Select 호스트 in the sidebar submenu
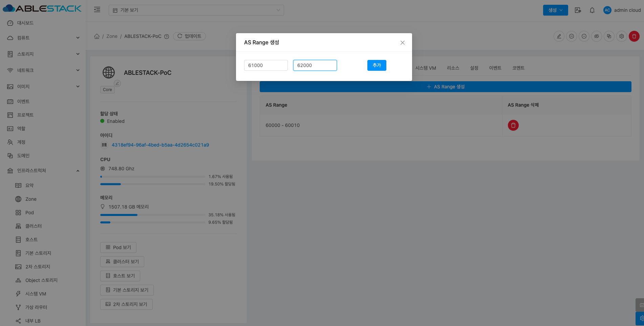Viewport: 644px width, 326px height. click(x=43, y=240)
